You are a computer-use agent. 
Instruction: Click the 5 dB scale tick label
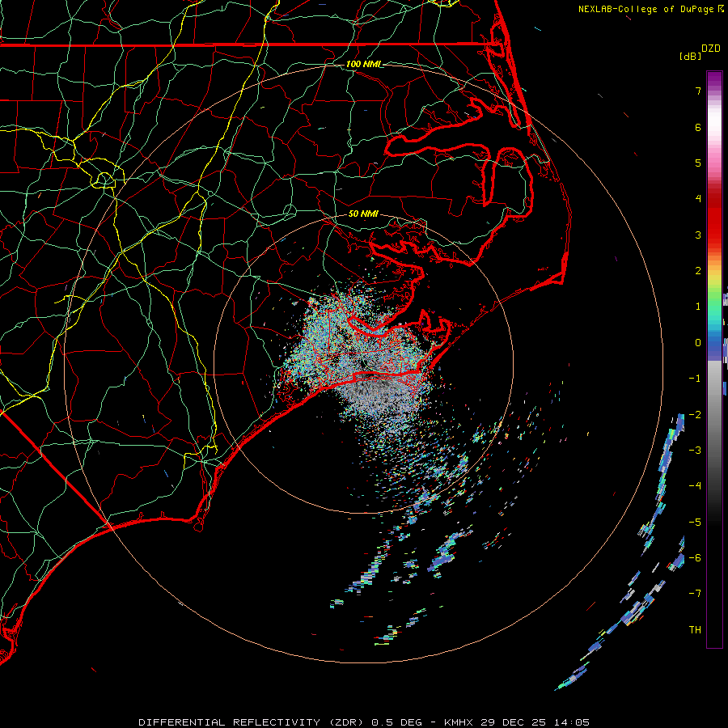coord(698,163)
